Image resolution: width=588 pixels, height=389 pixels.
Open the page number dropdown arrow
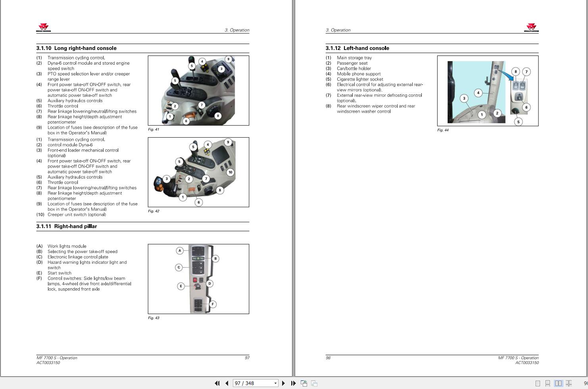click(x=275, y=383)
